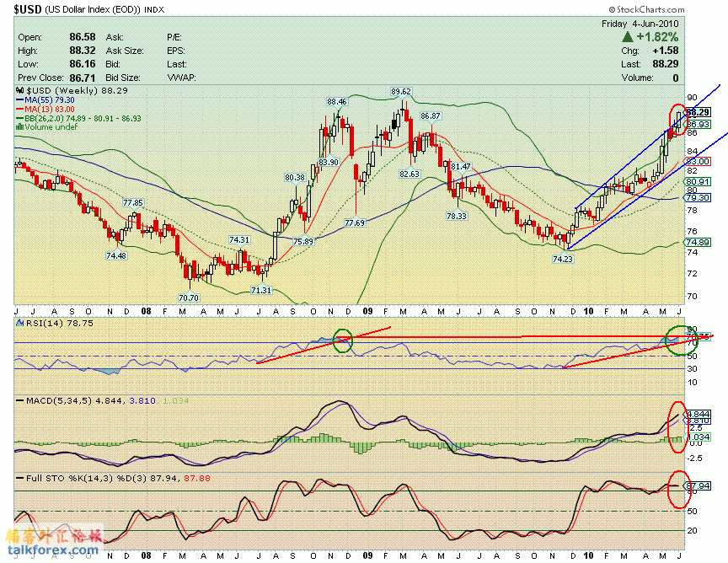Select the 89.62 peak price label
728x563 pixels.
coord(400,92)
